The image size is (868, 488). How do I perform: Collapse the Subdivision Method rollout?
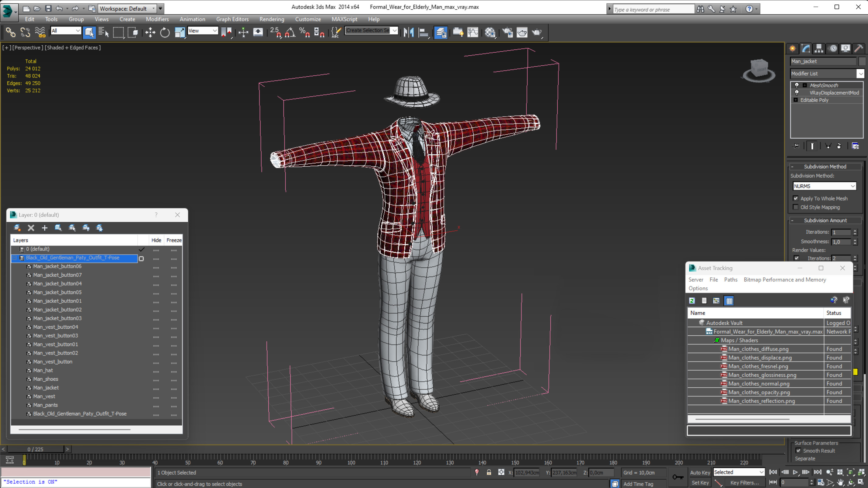[x=825, y=167]
